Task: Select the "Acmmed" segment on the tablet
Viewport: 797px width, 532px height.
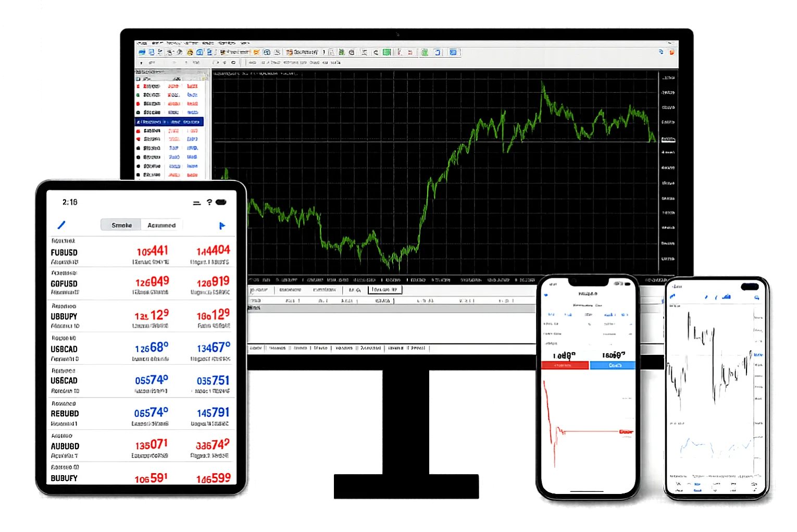Action: pyautogui.click(x=161, y=225)
